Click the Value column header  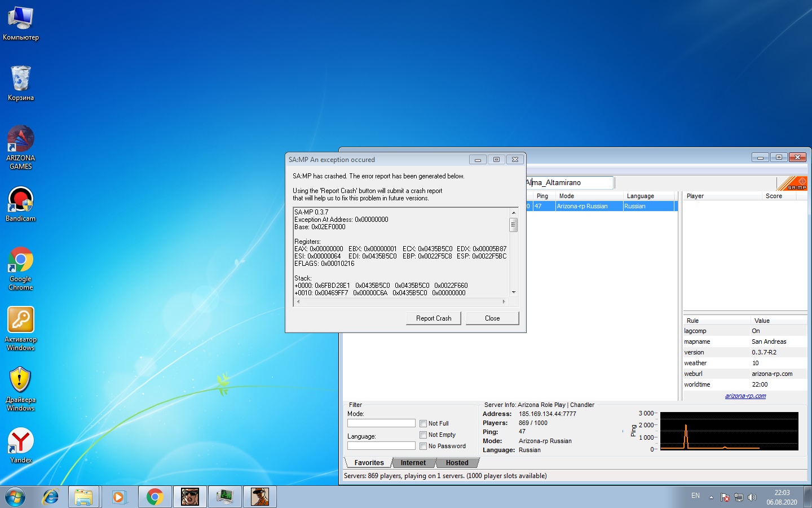(779, 321)
